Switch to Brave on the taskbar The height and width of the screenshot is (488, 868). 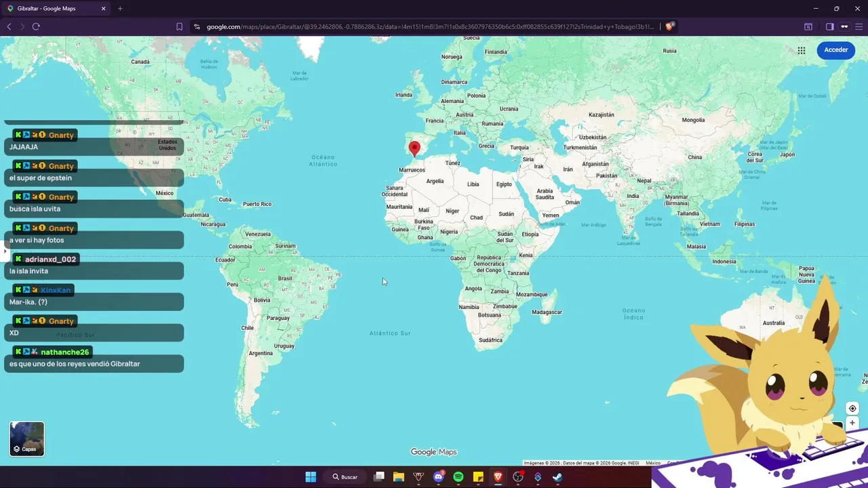498,476
